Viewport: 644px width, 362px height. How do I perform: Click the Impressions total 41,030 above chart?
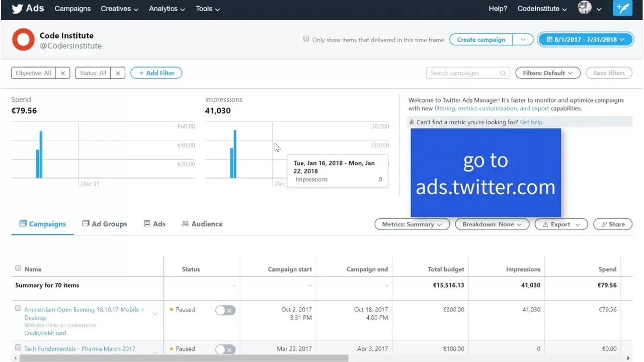pos(218,111)
